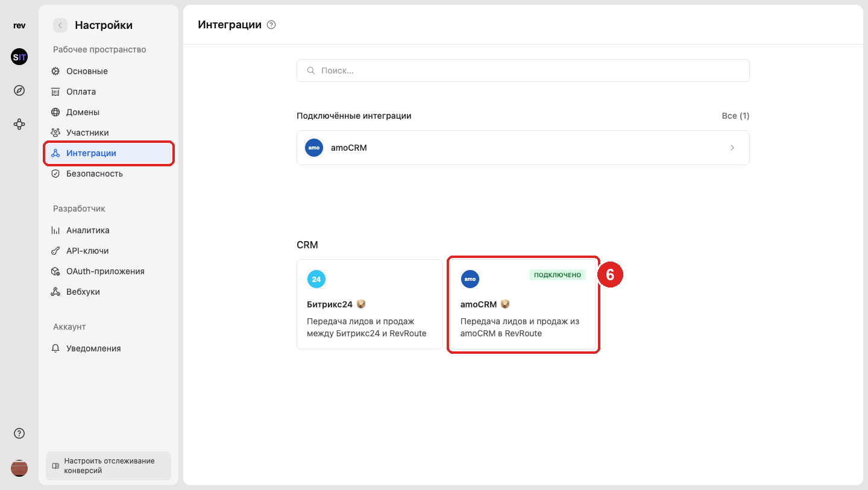Viewport: 868px width, 490px height.
Task: Go back using the Настройки back arrow
Action: click(60, 25)
